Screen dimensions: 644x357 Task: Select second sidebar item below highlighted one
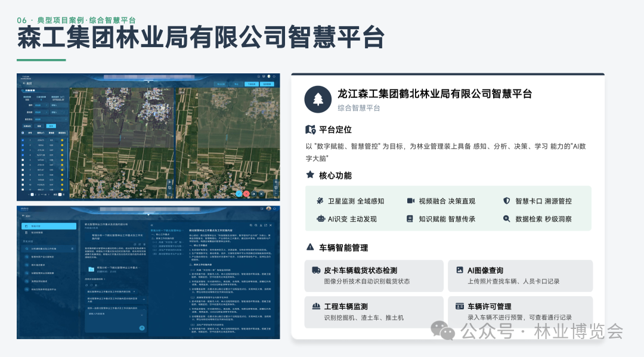[49, 232]
